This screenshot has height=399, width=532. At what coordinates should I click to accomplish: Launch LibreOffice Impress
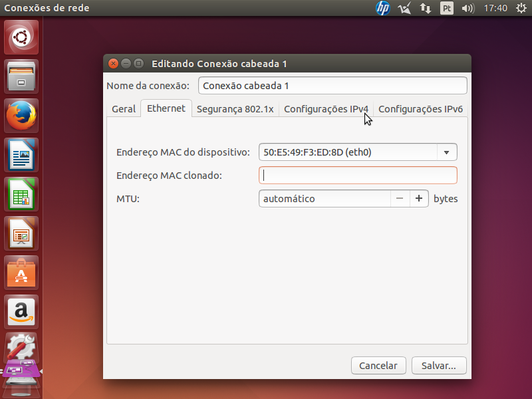pos(22,233)
